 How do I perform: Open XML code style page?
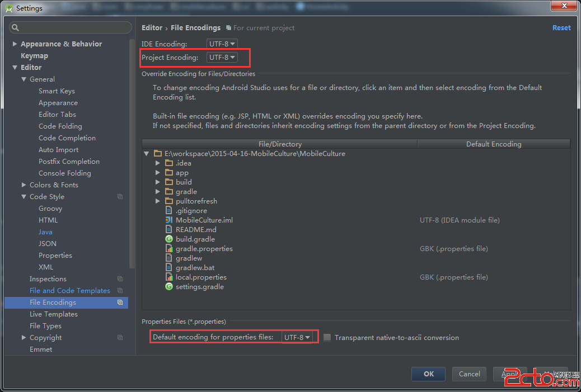tap(46, 267)
